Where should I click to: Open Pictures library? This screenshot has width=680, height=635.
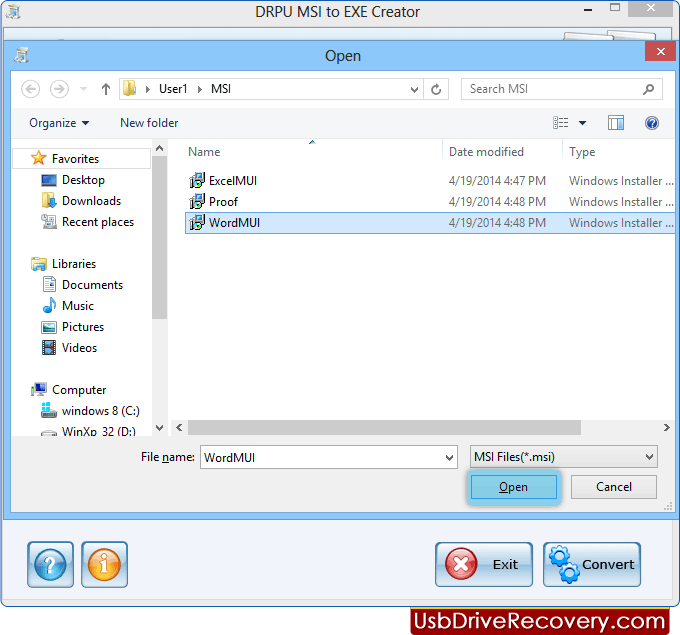point(83,327)
